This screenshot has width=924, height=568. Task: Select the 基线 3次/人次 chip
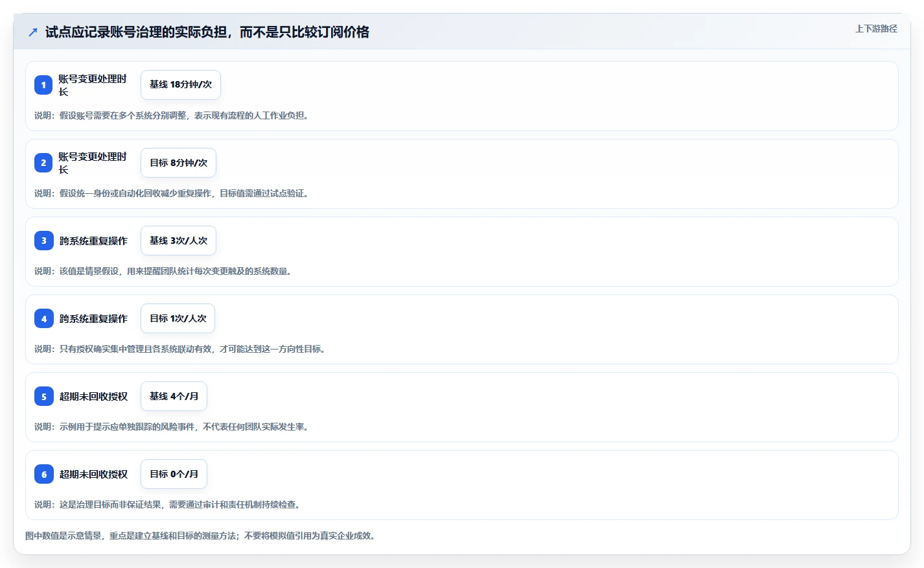[x=178, y=241]
